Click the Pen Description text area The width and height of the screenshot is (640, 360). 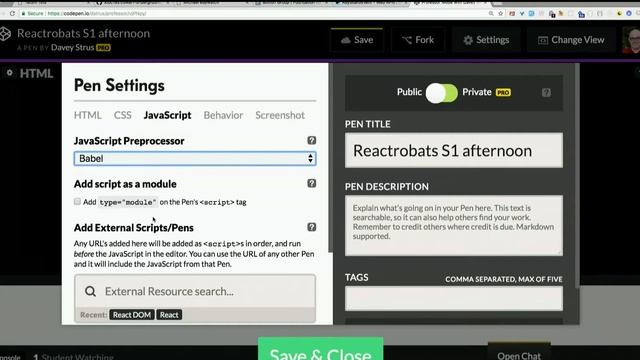click(x=453, y=225)
